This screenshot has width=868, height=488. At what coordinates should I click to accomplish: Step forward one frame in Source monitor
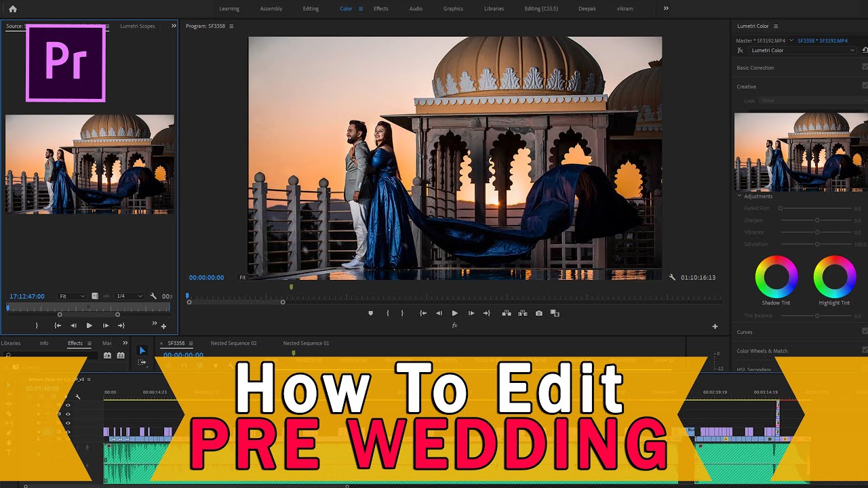pyautogui.click(x=105, y=325)
